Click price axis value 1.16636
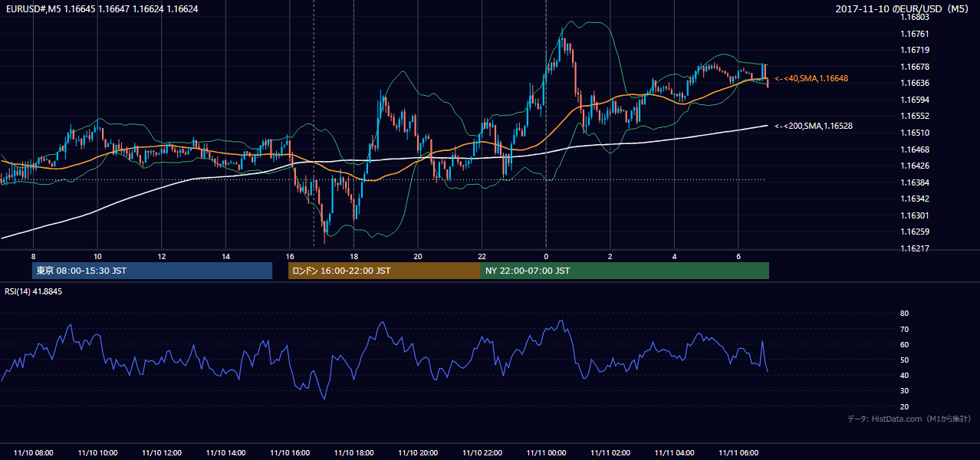Screen dimensions: 980x460 pyautogui.click(x=915, y=83)
